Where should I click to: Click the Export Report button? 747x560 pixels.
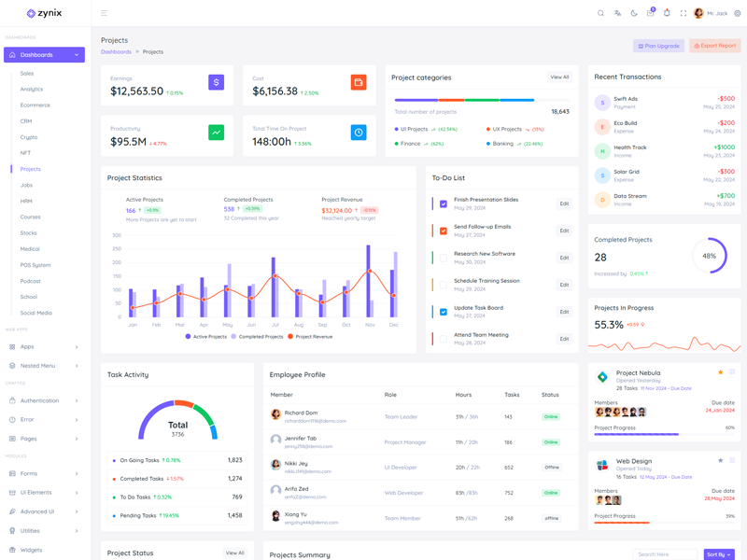(714, 46)
